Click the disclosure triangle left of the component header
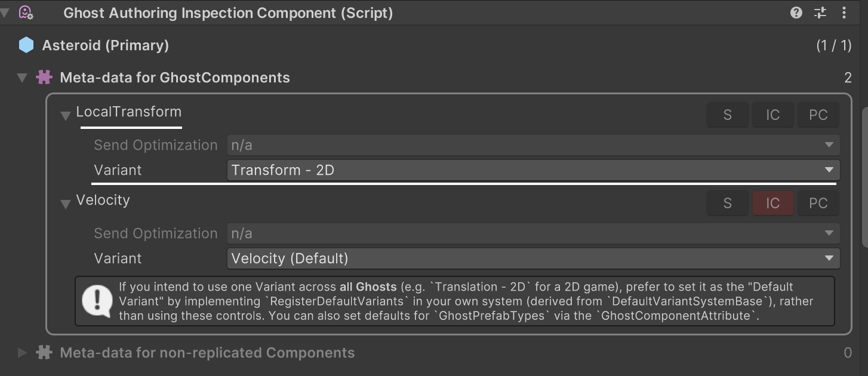Image resolution: width=868 pixels, height=376 pixels. pyautogui.click(x=5, y=12)
